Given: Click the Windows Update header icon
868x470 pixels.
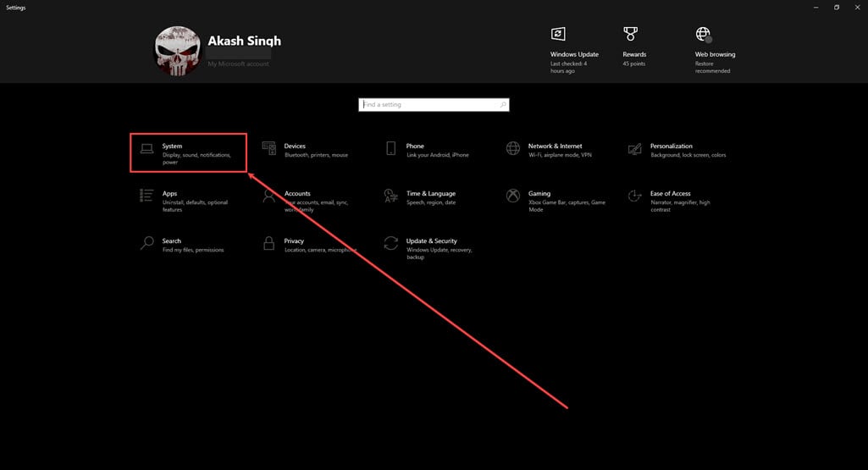Looking at the screenshot, I should [x=558, y=34].
